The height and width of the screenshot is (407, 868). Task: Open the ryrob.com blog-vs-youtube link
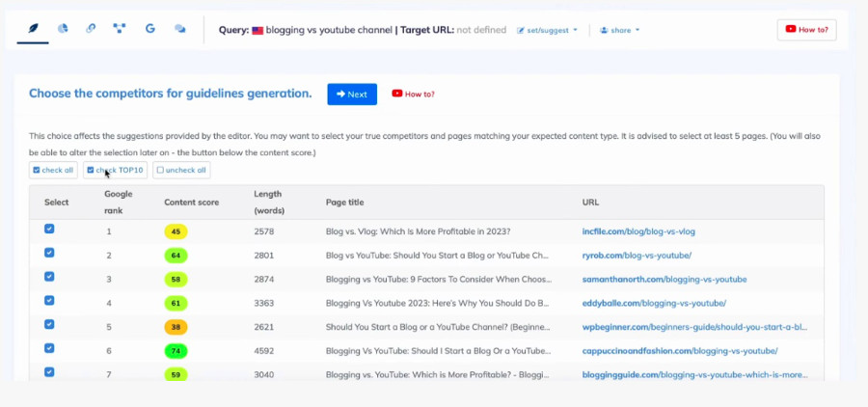[x=637, y=256]
